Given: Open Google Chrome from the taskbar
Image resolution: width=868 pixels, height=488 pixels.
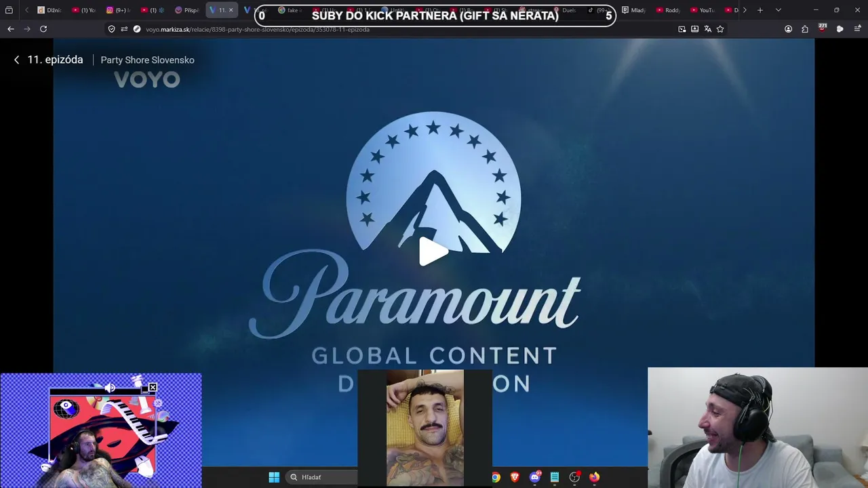Looking at the screenshot, I should pyautogui.click(x=496, y=477).
